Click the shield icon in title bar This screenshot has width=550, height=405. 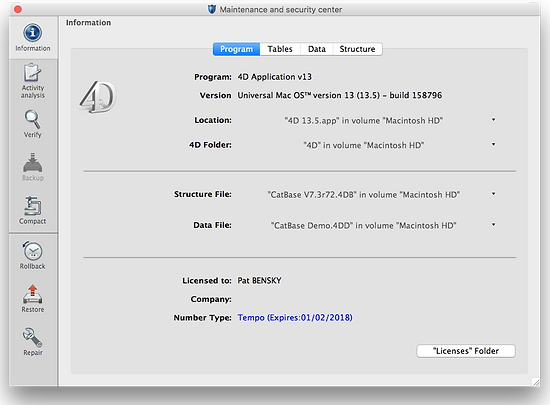pos(212,9)
